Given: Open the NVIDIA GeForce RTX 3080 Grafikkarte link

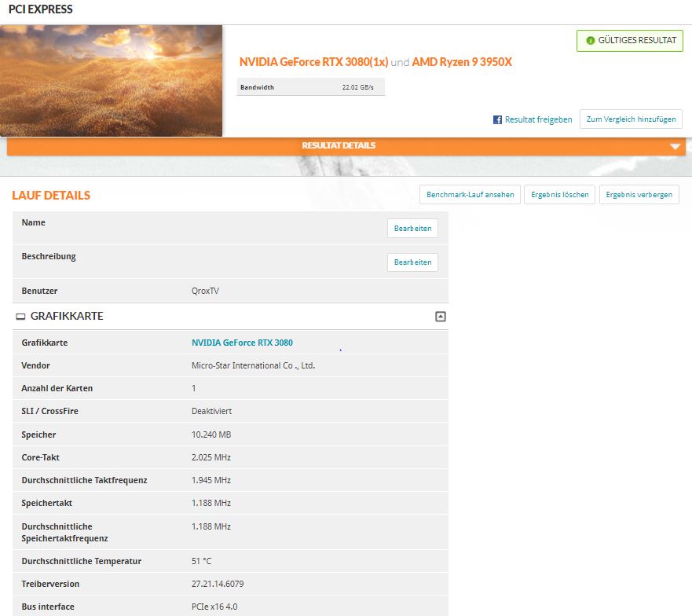Looking at the screenshot, I should [242, 343].
